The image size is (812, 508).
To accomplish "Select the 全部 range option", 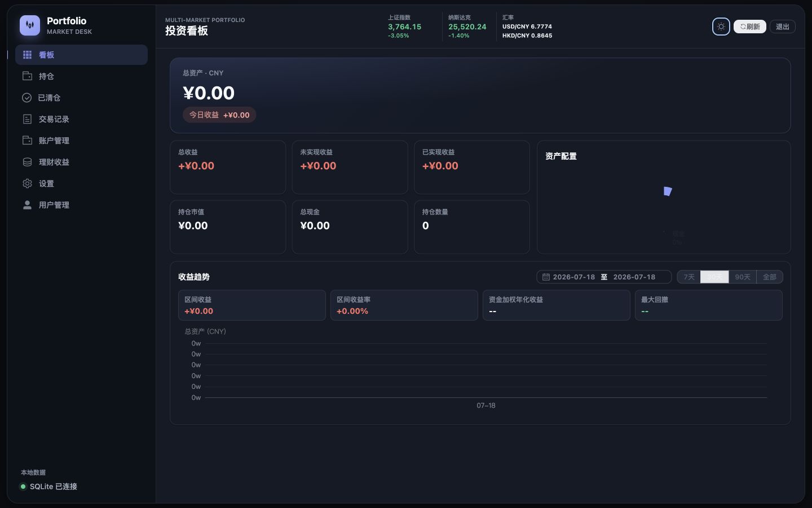I will (770, 277).
